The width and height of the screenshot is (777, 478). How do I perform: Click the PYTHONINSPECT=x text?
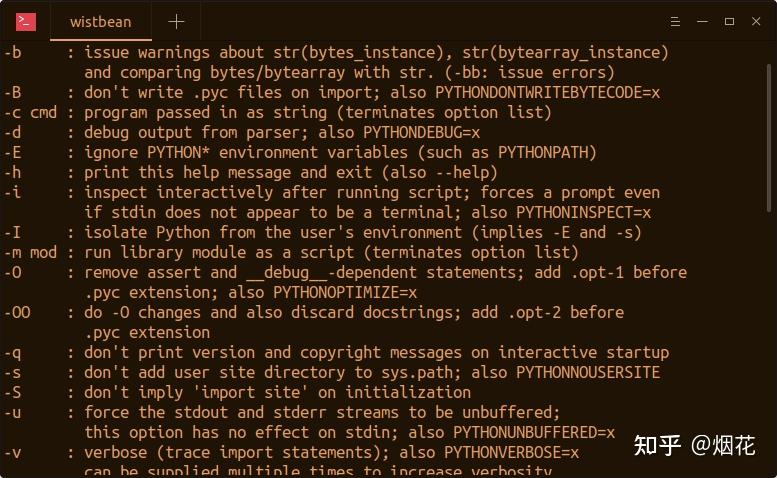[583, 212]
